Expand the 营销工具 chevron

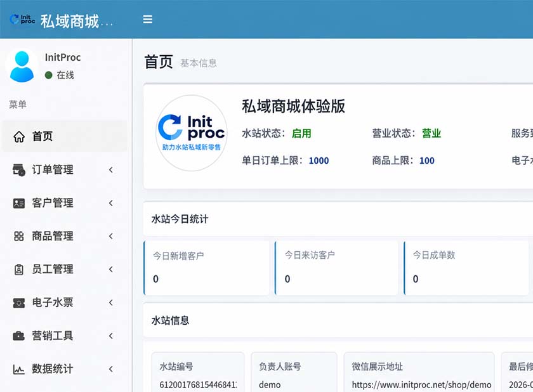click(x=111, y=336)
